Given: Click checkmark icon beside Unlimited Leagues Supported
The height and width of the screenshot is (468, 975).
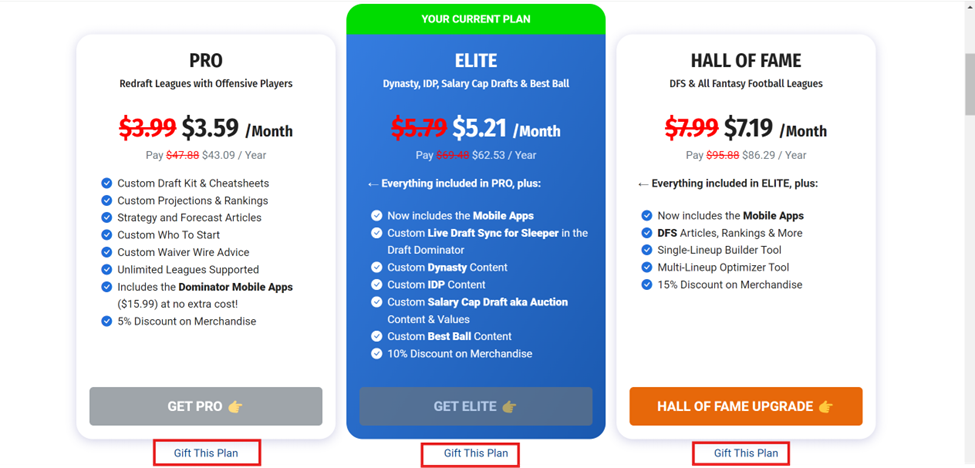Looking at the screenshot, I should click(x=106, y=270).
